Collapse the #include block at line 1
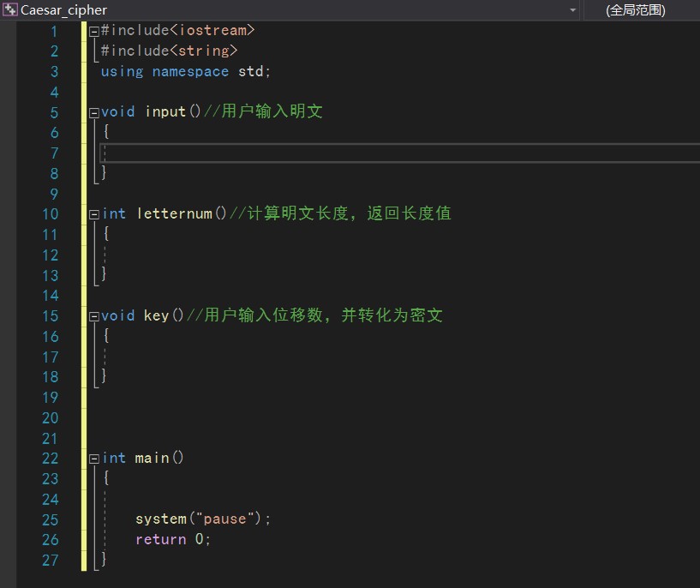The image size is (700, 588). click(94, 31)
